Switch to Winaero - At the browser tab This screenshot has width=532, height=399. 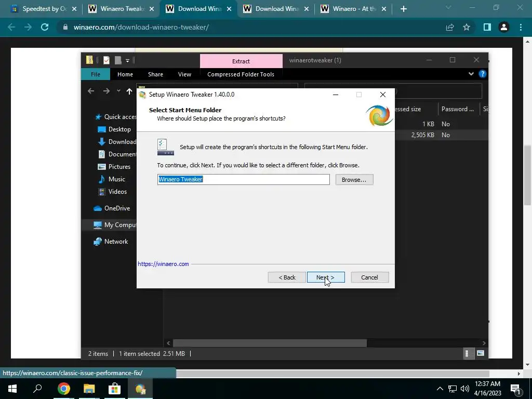point(353,9)
